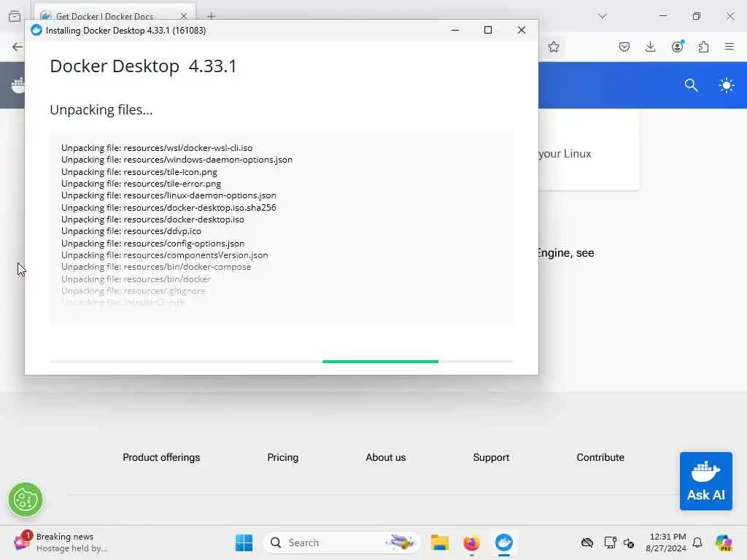Minimize the Docker installer window

click(455, 30)
